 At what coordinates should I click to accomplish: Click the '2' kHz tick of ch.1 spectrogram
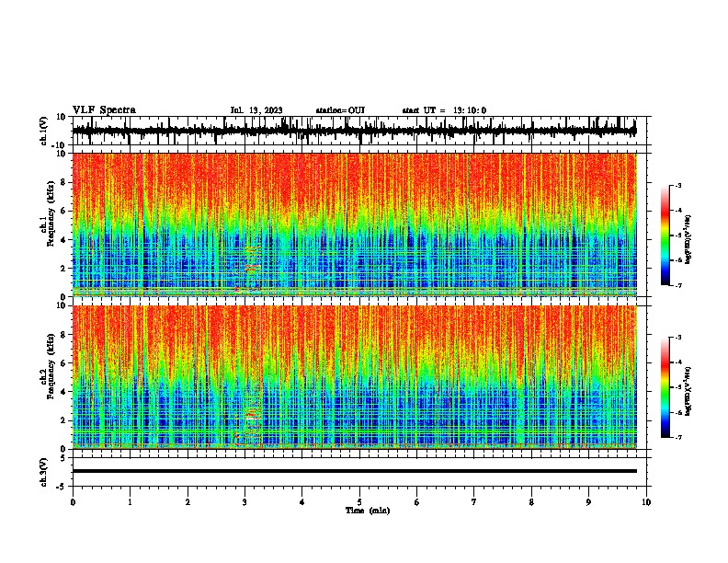point(63,268)
